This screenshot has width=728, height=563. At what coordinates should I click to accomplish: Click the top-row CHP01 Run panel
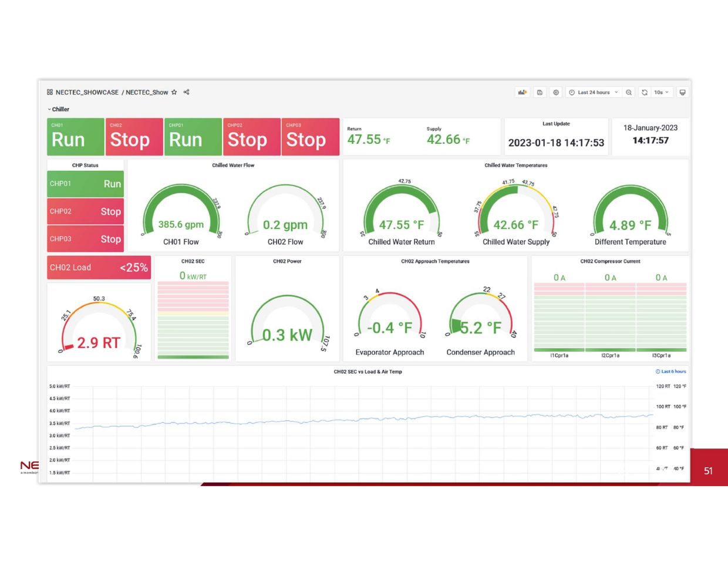(193, 137)
